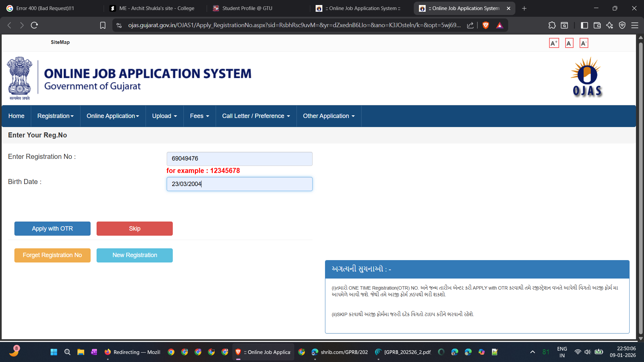
Task: Open the Brave VPN shield icon
Action: [622, 25]
